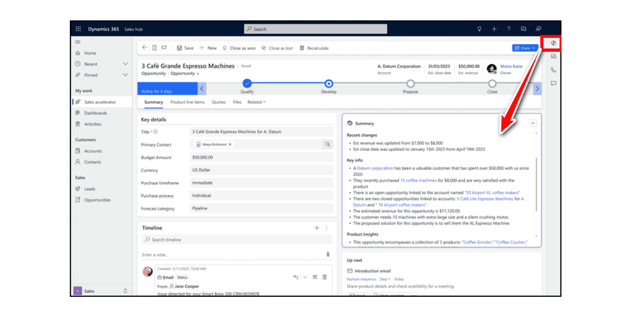644x324 pixels.
Task: Delete the email with the trash icon
Action: click(x=325, y=277)
